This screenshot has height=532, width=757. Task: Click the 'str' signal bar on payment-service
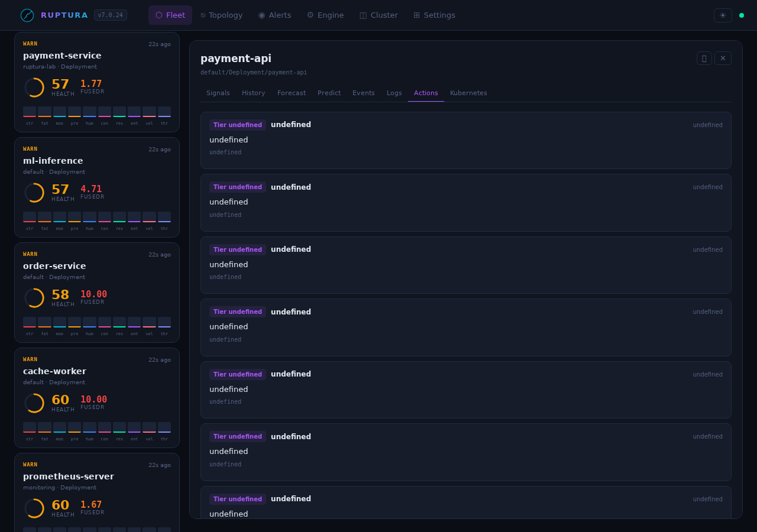[30, 112]
